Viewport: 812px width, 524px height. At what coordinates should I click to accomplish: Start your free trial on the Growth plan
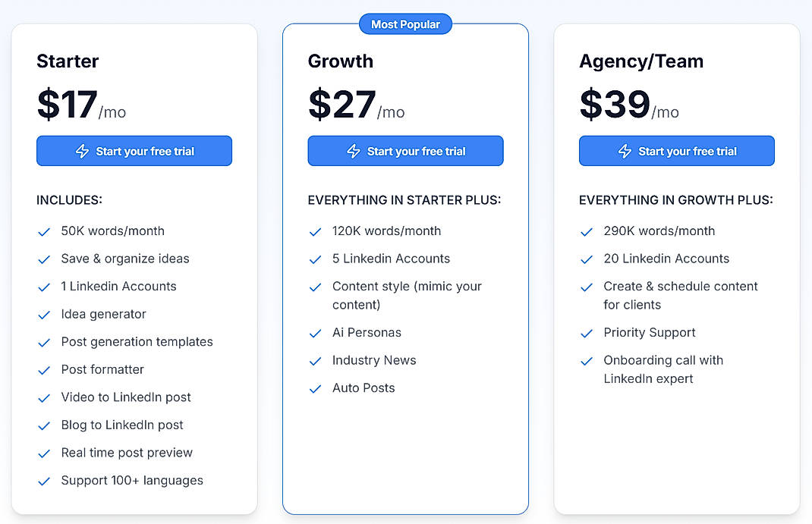tap(405, 151)
